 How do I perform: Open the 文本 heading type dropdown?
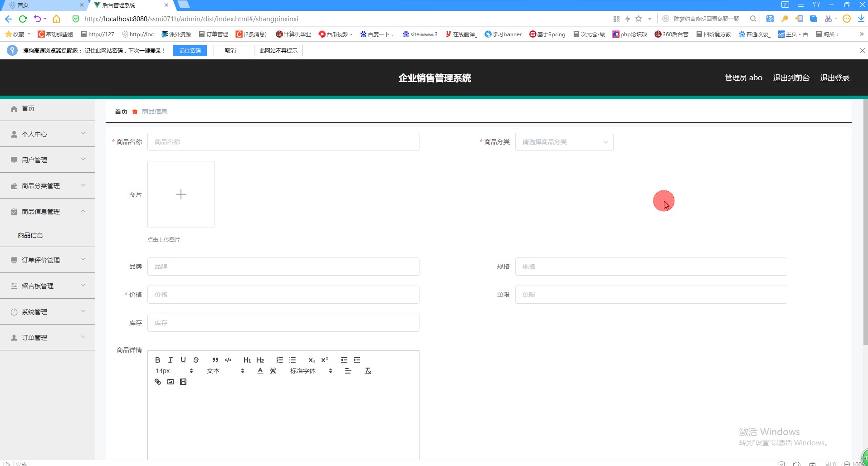click(225, 371)
